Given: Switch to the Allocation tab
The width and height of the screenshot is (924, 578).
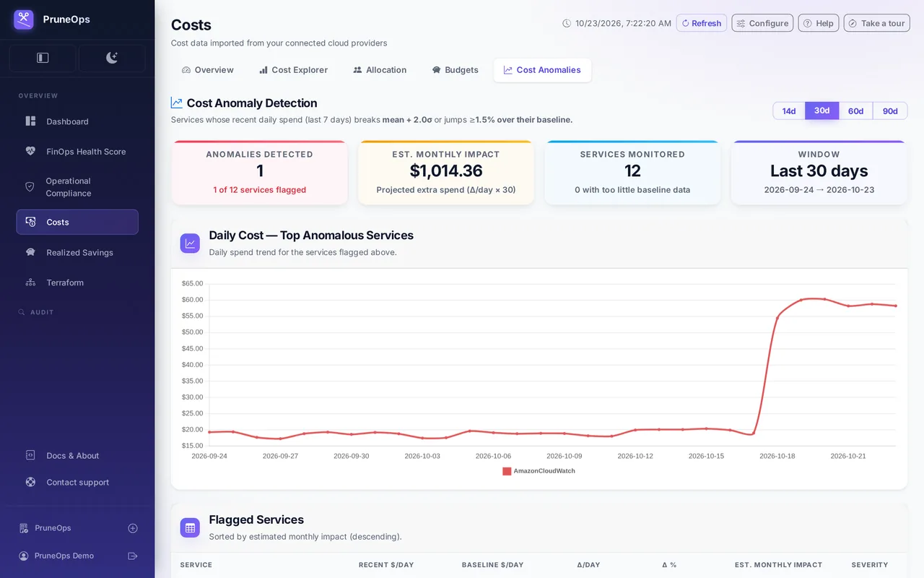Looking at the screenshot, I should [380, 70].
